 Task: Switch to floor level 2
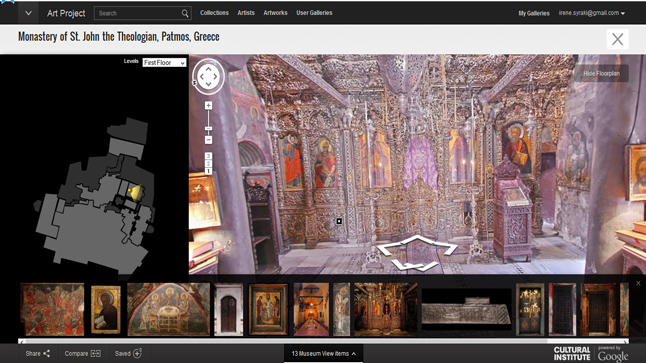tap(208, 164)
